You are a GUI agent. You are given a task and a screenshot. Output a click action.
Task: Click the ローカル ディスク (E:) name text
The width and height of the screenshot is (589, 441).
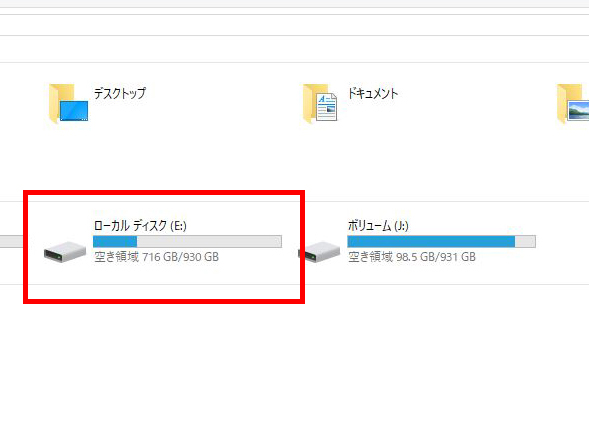click(x=140, y=225)
